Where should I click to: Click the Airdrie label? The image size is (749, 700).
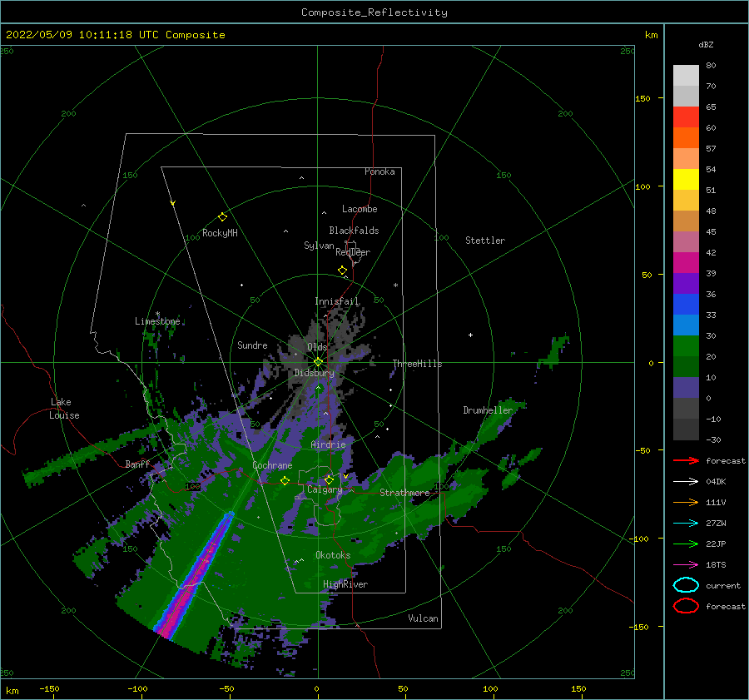(328, 444)
